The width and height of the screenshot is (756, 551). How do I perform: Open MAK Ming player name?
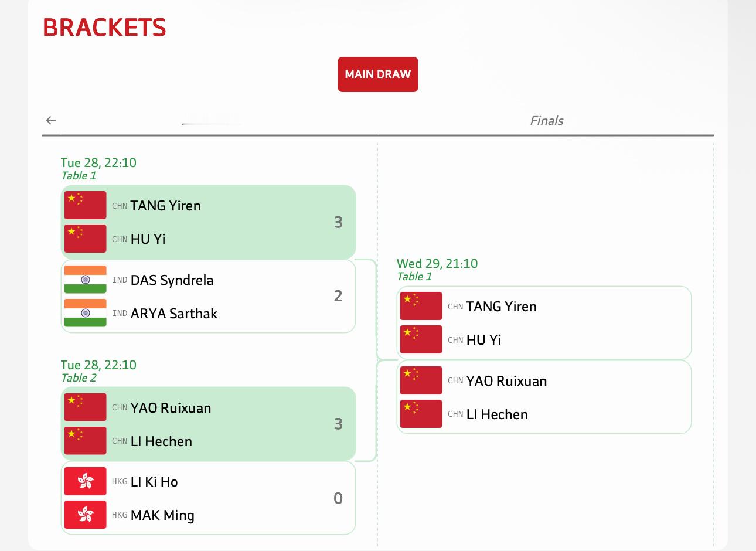(162, 515)
